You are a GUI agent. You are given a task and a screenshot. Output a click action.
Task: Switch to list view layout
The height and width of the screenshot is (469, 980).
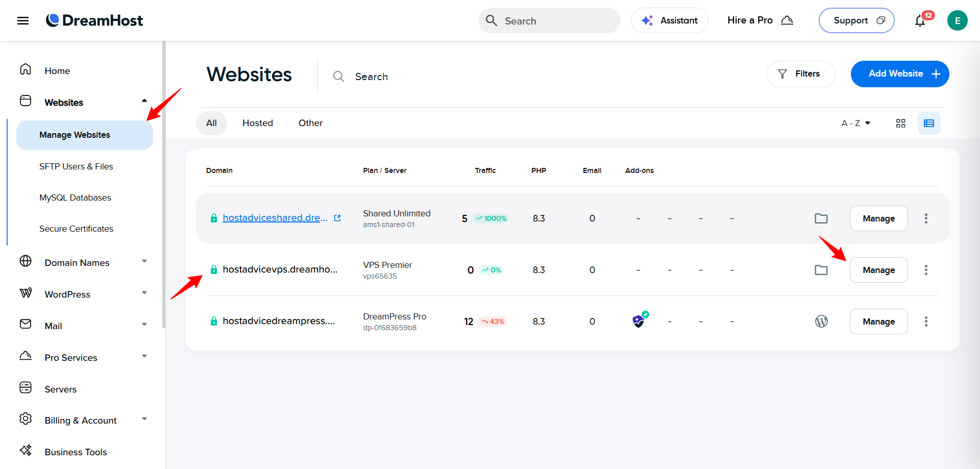click(929, 123)
